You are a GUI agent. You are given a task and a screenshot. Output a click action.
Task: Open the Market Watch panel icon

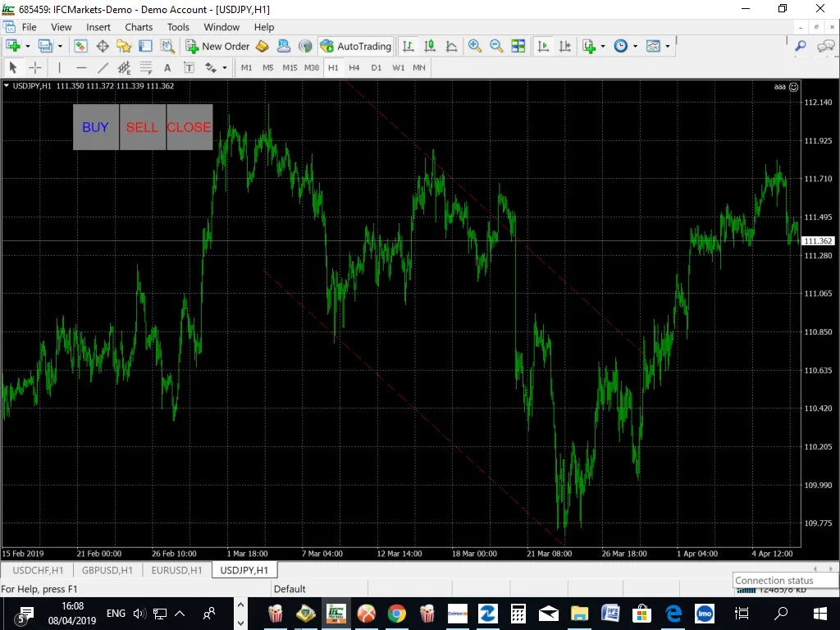point(79,46)
